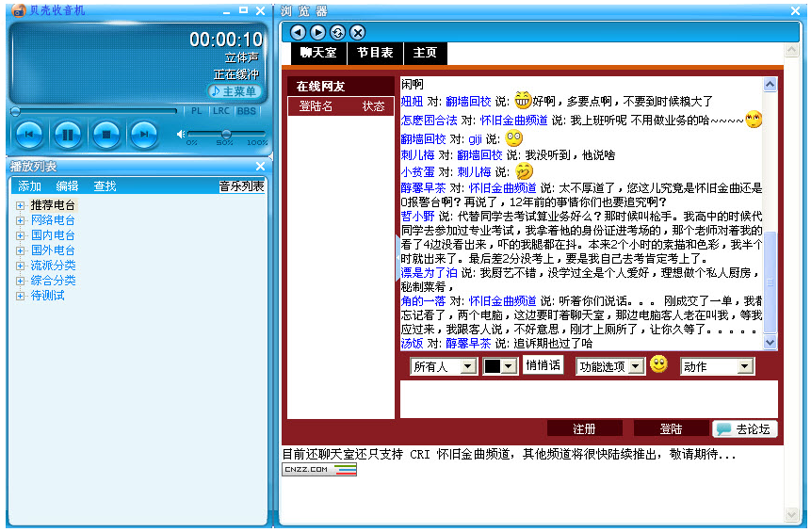Refresh the browser page
811x532 pixels.
(x=337, y=32)
